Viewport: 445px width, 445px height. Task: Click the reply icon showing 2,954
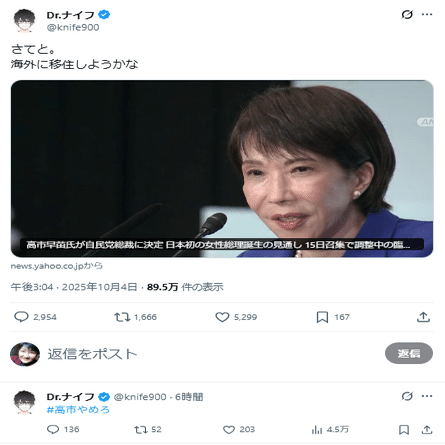coord(35,317)
